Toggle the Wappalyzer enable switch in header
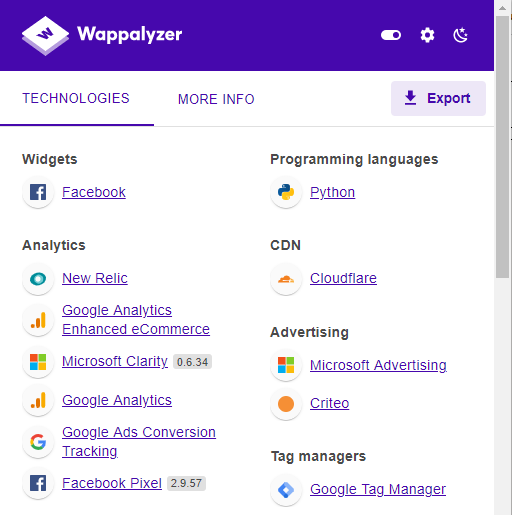 (x=391, y=35)
